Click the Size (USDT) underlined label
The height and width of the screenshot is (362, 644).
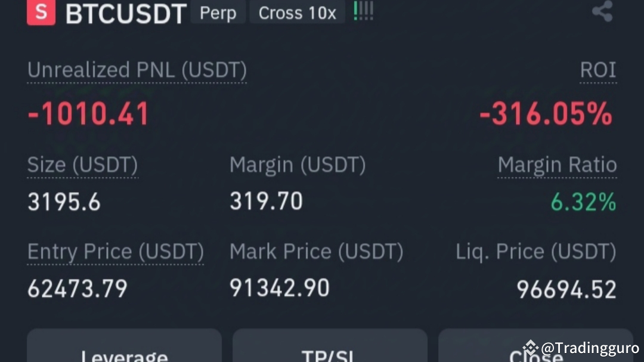coord(82,165)
